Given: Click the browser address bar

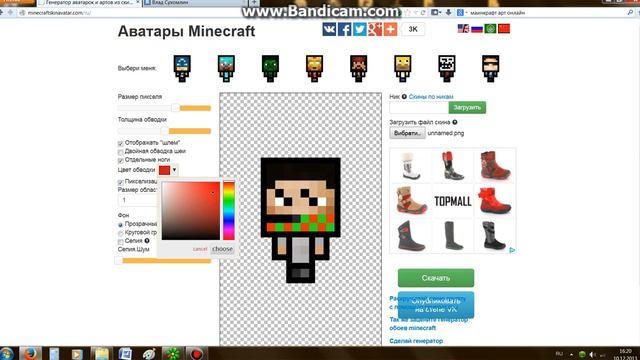Looking at the screenshot, I should (212, 13).
